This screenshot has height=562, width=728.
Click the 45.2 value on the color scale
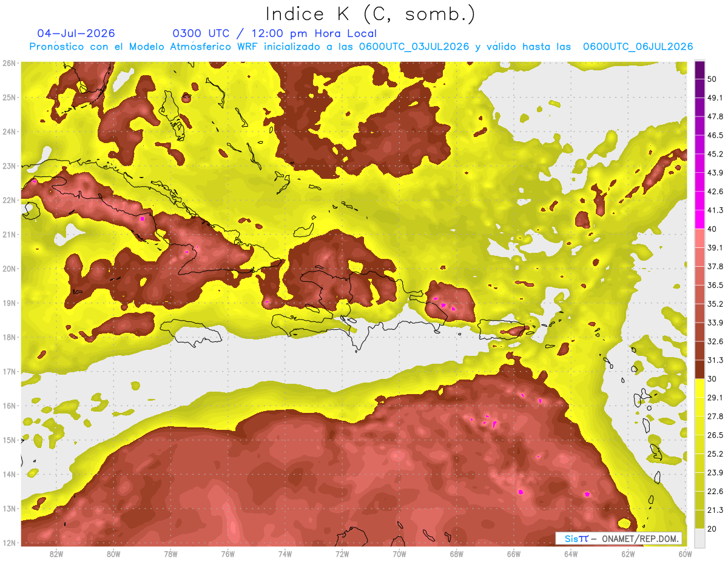point(715,154)
